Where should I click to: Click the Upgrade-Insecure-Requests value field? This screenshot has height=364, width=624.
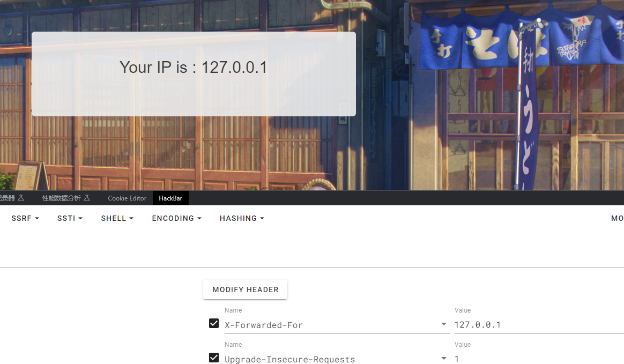click(x=539, y=359)
